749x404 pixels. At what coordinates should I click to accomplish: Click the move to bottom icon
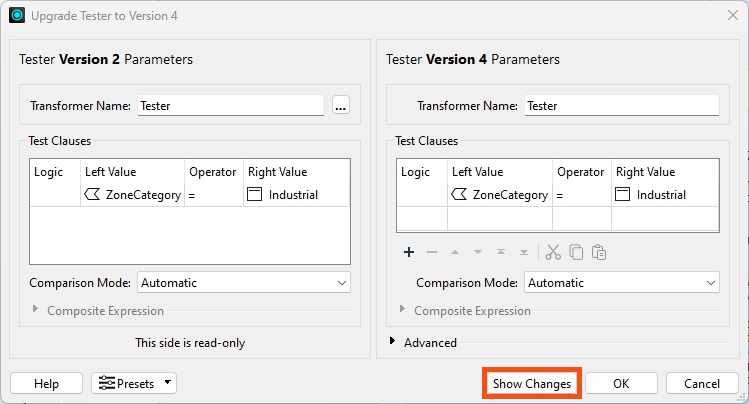524,252
